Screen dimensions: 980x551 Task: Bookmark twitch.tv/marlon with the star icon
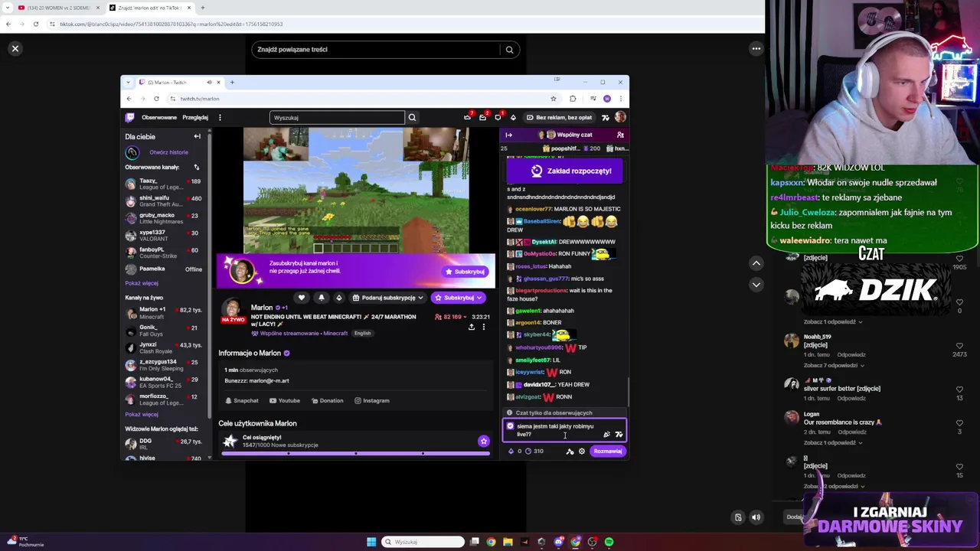[x=553, y=99]
